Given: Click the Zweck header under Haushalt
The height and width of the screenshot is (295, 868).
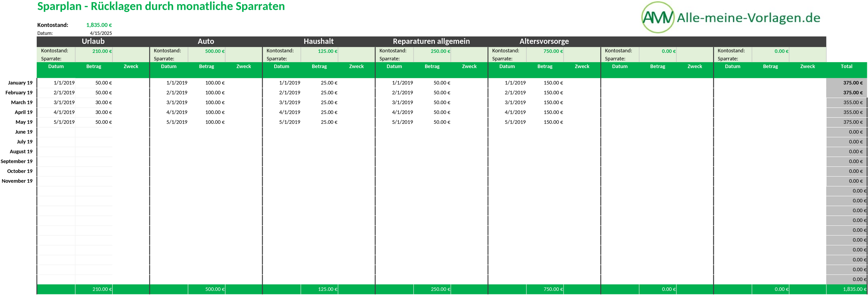Looking at the screenshot, I should (356, 66).
